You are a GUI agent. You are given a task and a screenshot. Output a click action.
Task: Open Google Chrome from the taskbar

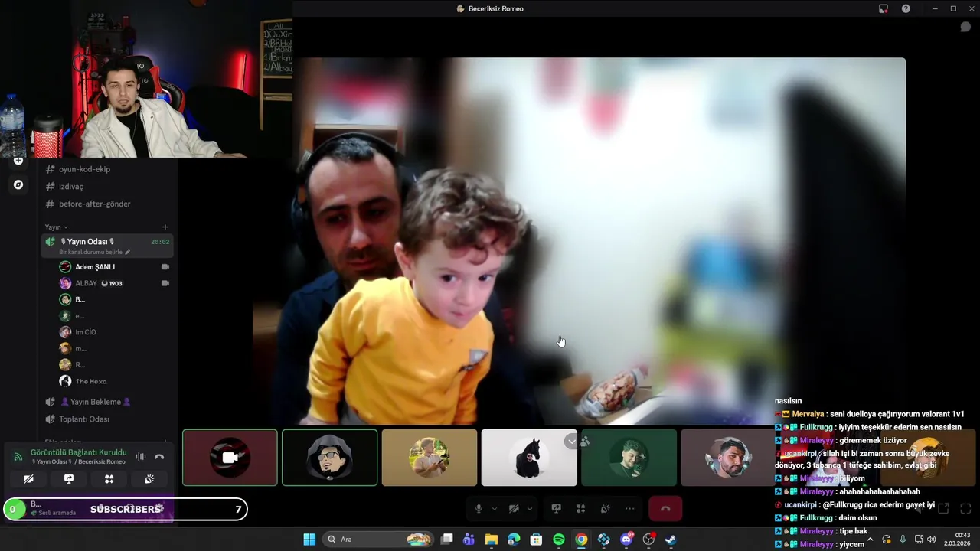pyautogui.click(x=582, y=540)
